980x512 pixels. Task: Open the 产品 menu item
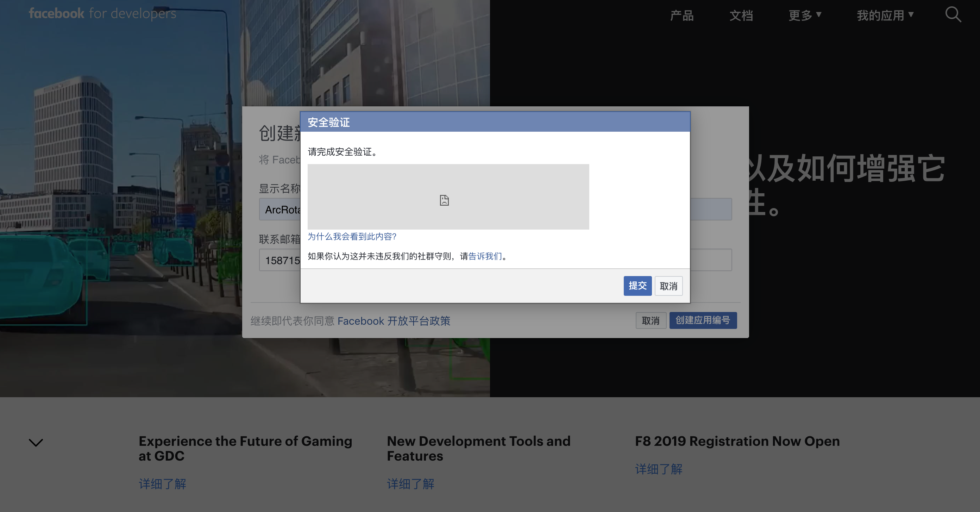pyautogui.click(x=682, y=15)
